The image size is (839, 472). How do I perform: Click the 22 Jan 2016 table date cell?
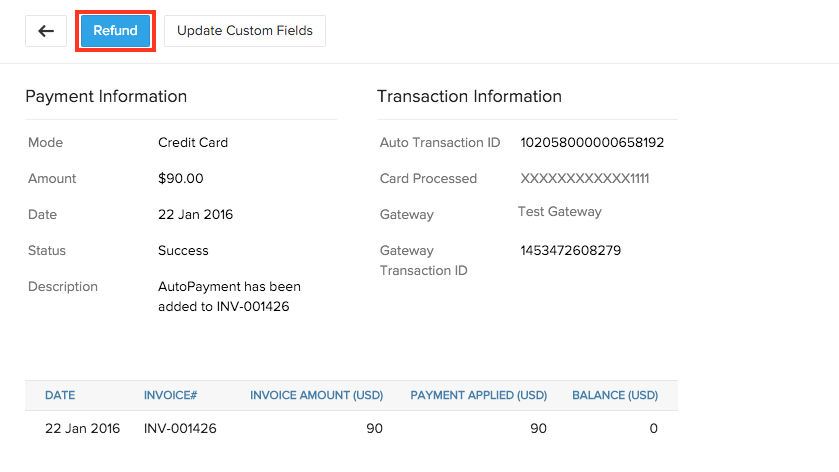[82, 429]
